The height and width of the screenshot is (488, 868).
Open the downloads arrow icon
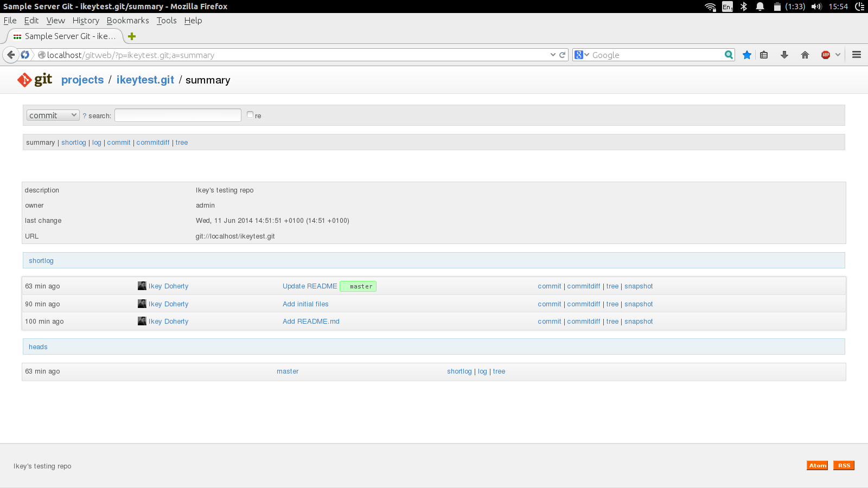point(784,55)
